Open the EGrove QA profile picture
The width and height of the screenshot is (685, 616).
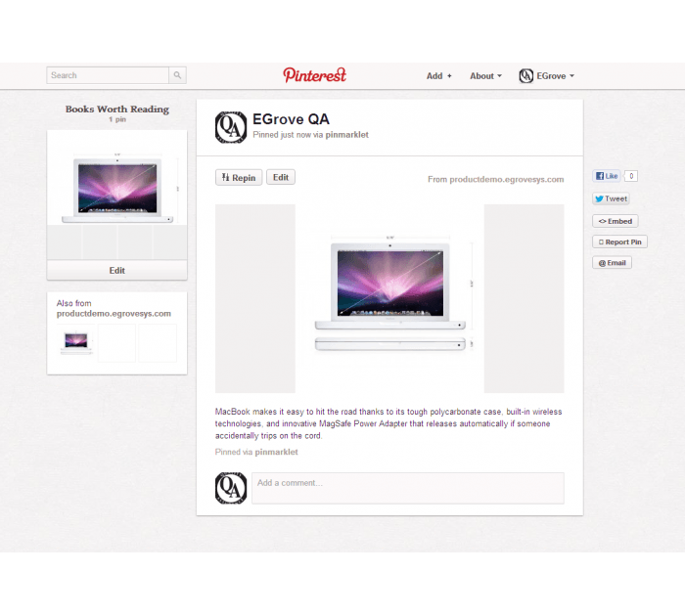pyautogui.click(x=231, y=127)
